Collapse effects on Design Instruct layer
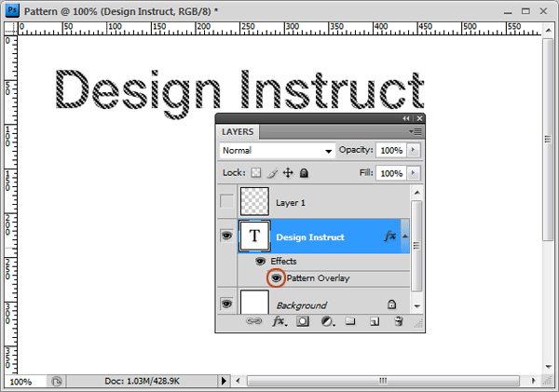Image resolution: width=559 pixels, height=392 pixels. tap(405, 236)
